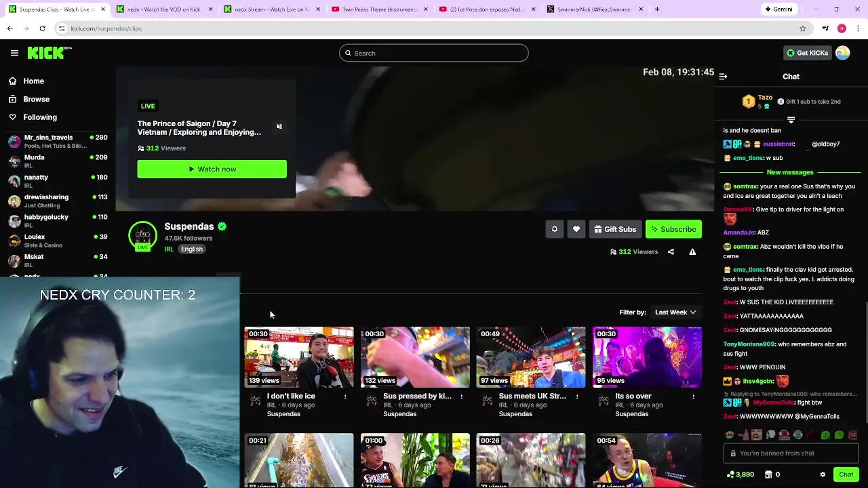The width and height of the screenshot is (868, 488).
Task: Open Mskat channel in sidebar
Action: coord(58,260)
